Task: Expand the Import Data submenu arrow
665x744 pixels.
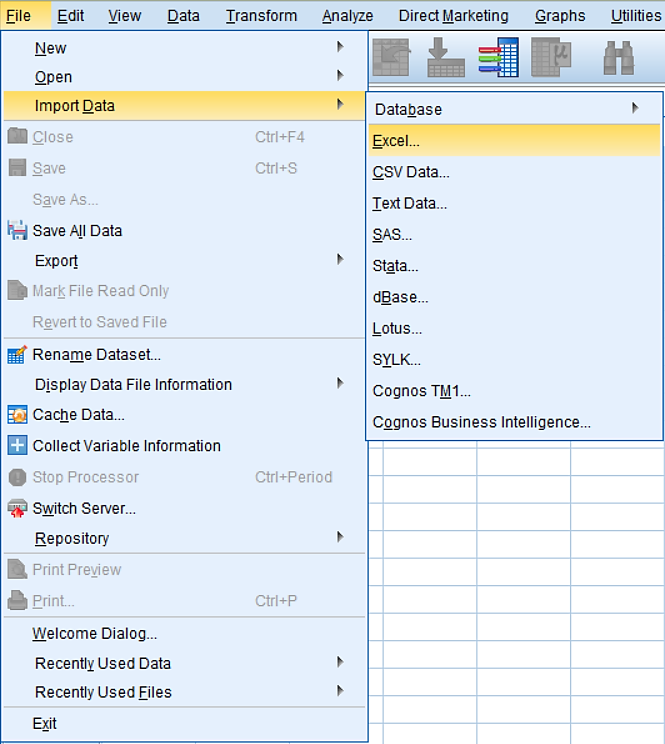Action: tap(340, 104)
